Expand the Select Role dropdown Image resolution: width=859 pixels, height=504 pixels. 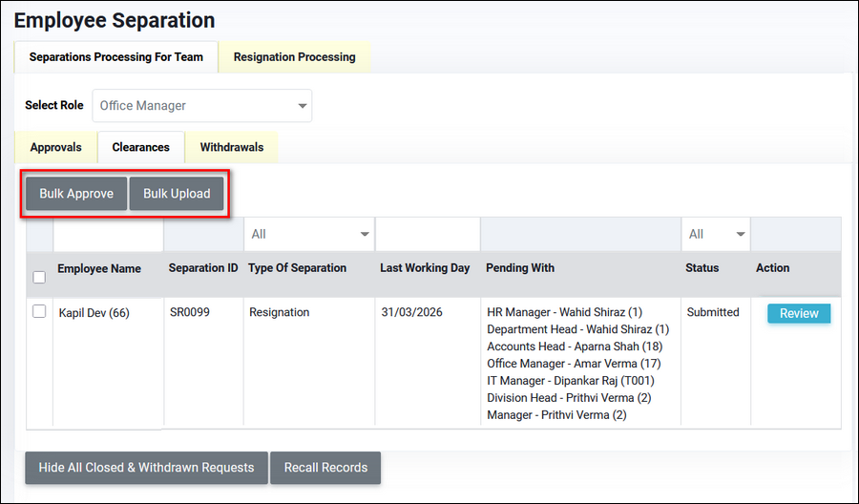(x=202, y=106)
